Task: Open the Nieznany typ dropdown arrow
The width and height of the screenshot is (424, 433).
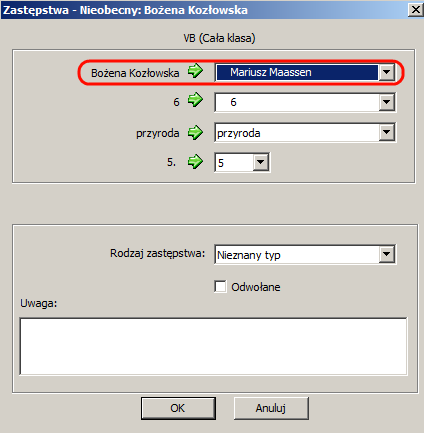Action: click(386, 254)
